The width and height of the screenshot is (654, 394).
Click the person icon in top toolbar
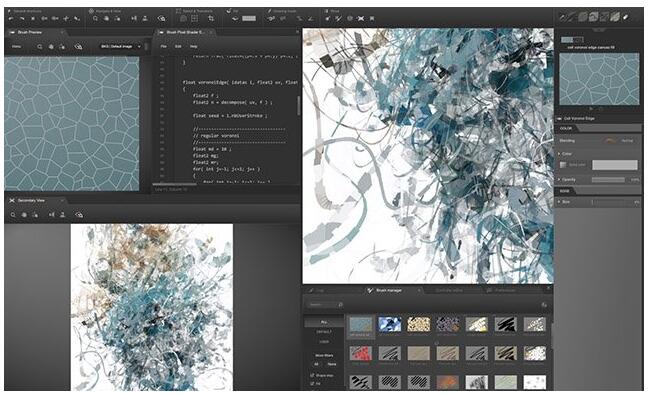click(145, 18)
